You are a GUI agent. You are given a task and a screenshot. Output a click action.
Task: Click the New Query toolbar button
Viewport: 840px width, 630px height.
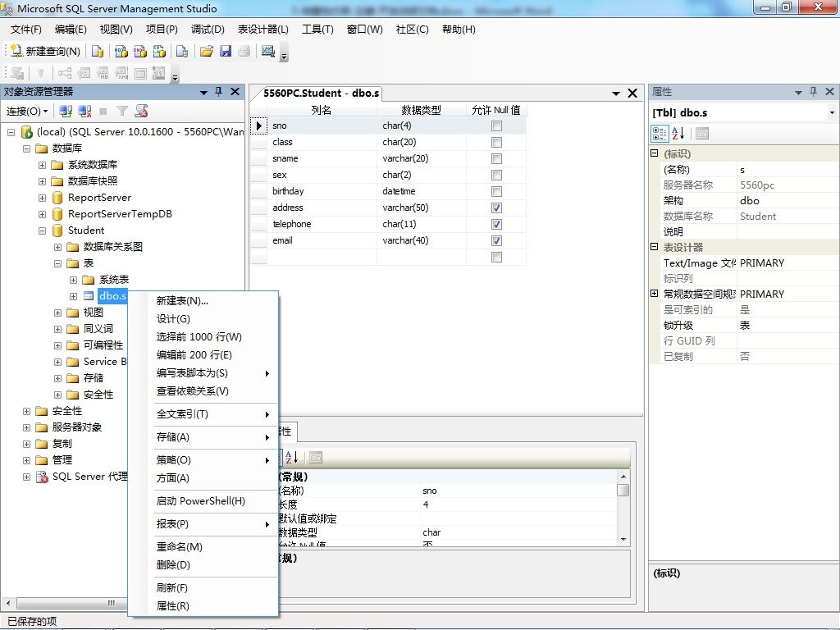pos(45,51)
